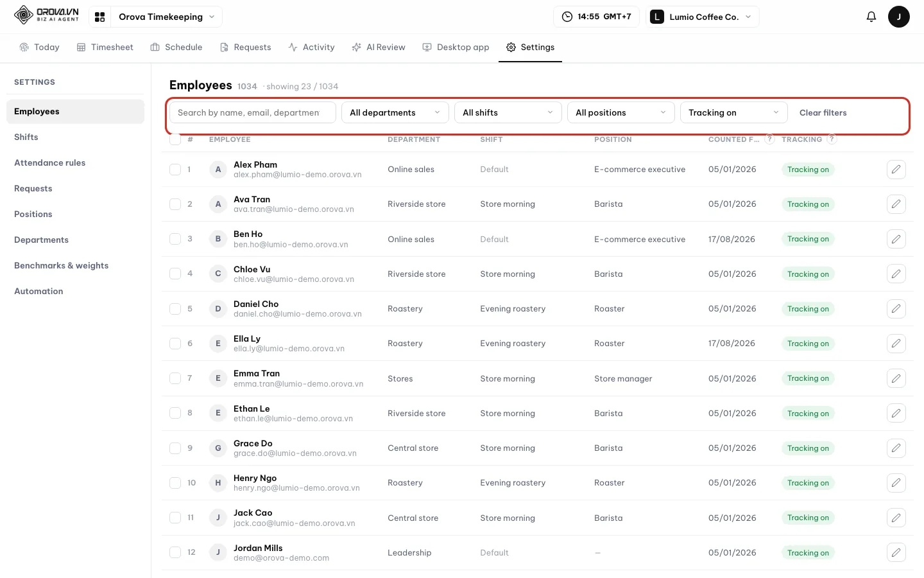Edit employee Chloe Vu with pencil icon
This screenshot has width=924, height=578.
(x=896, y=274)
